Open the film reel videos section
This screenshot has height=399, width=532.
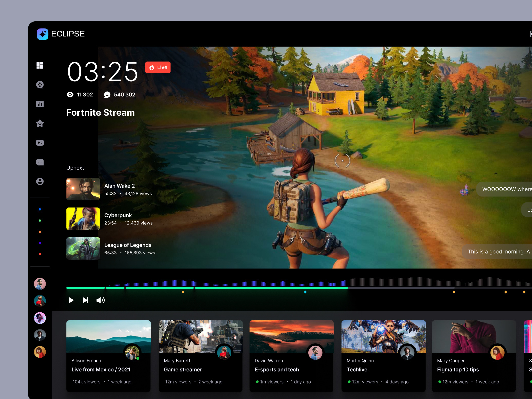(x=40, y=85)
